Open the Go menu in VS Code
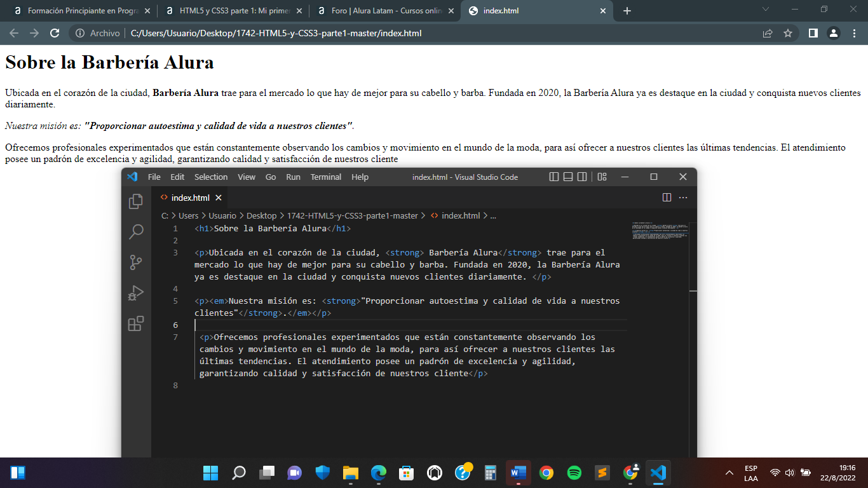 pyautogui.click(x=271, y=177)
